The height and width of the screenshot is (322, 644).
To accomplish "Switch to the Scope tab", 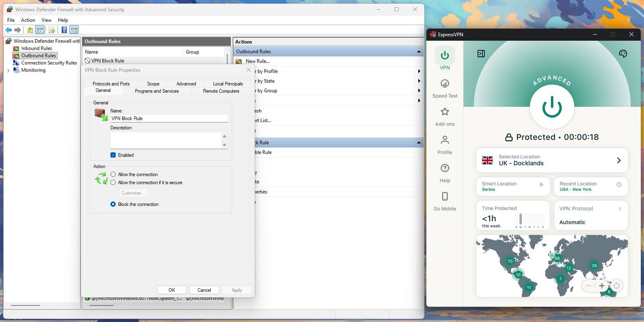I will [153, 84].
